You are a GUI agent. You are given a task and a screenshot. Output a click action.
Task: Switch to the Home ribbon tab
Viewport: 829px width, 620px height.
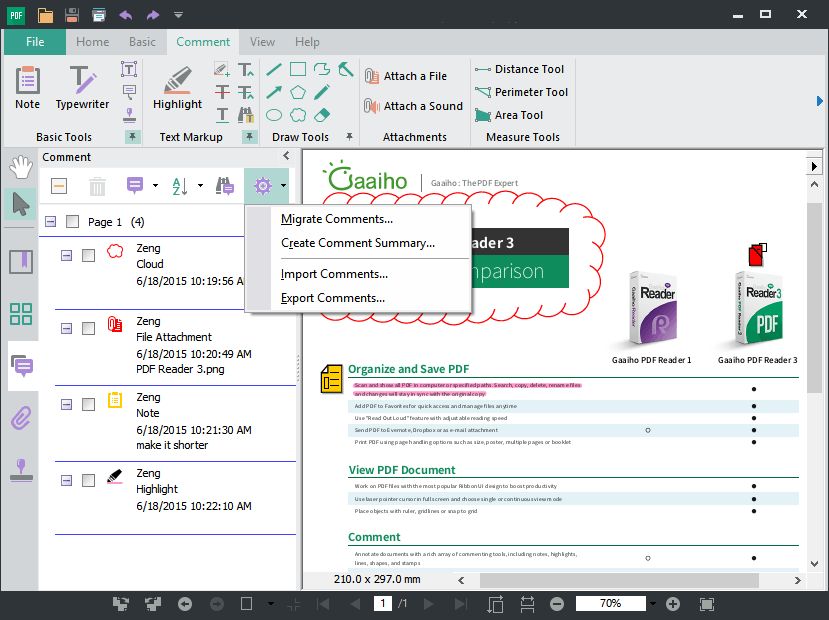click(x=93, y=42)
